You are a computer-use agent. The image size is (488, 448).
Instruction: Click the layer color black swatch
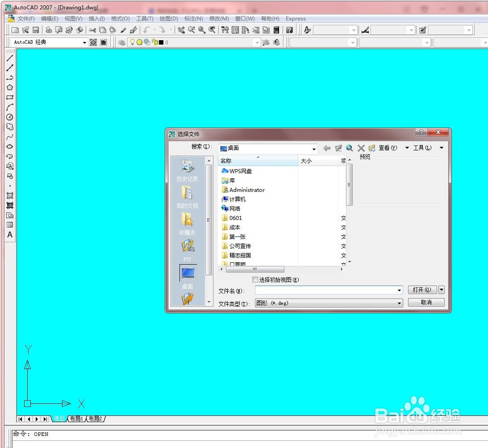coord(161,42)
